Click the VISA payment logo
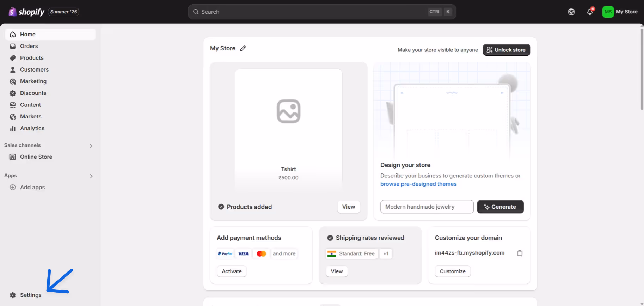The image size is (644, 306). [x=243, y=254]
